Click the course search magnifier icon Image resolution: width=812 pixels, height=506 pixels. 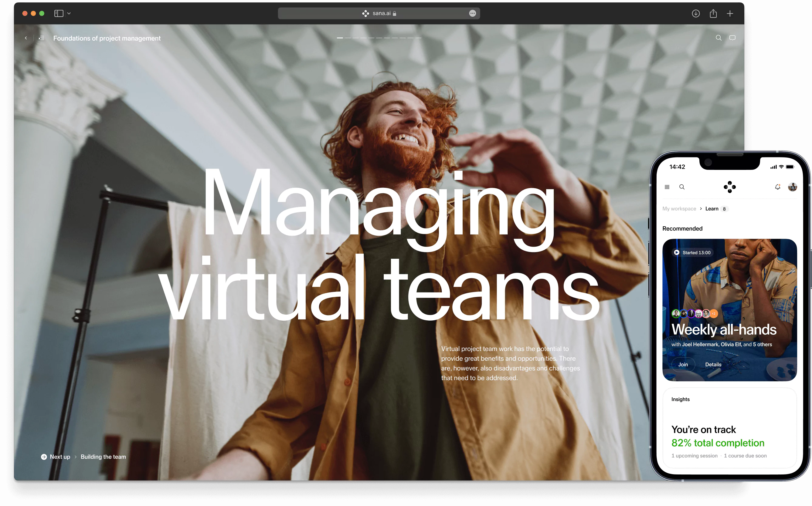click(x=718, y=38)
